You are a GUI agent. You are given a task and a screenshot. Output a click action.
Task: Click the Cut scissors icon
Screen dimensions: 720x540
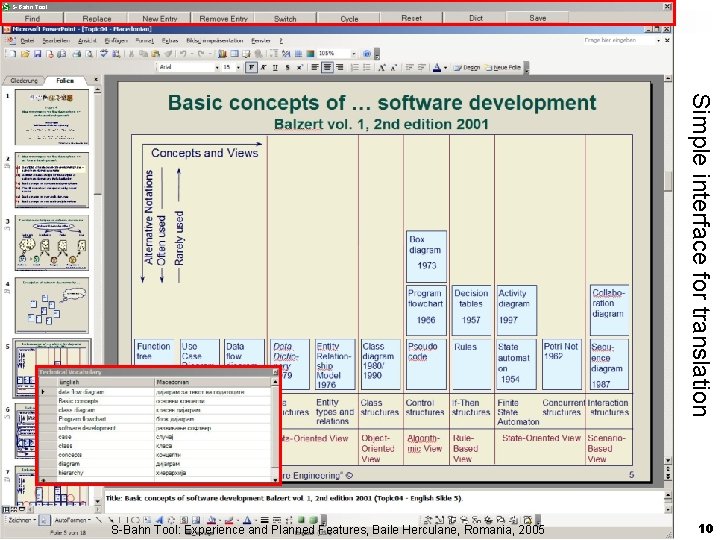[x=131, y=54]
